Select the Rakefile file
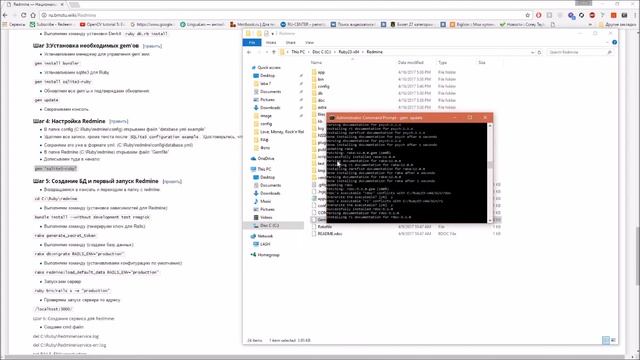This screenshot has height=360, width=640. [324, 227]
